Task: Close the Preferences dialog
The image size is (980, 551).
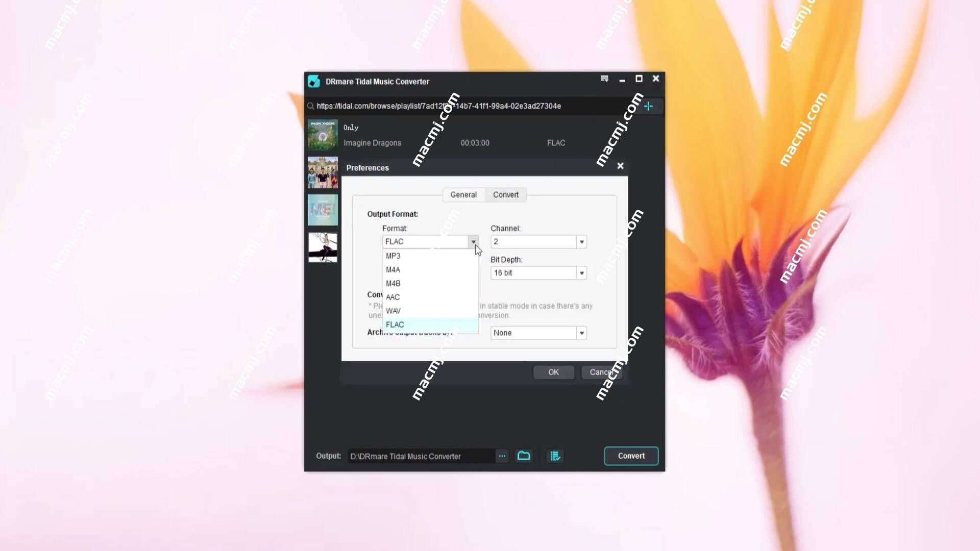Action: coord(620,166)
